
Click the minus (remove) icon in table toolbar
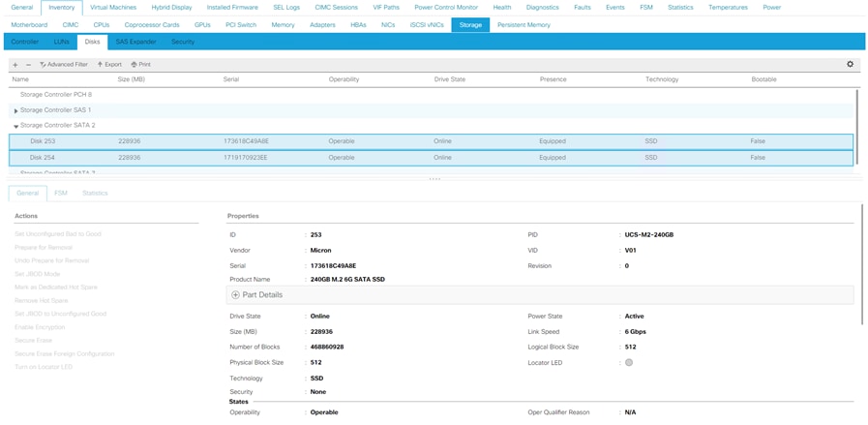[28, 65]
